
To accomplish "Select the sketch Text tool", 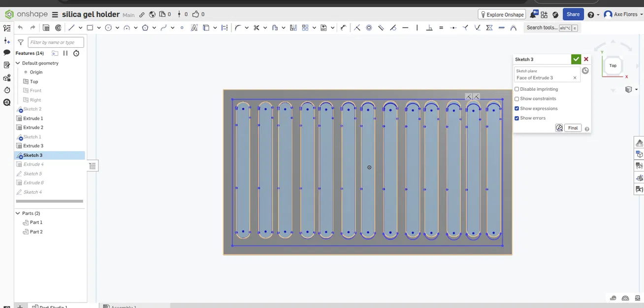I will [194, 28].
